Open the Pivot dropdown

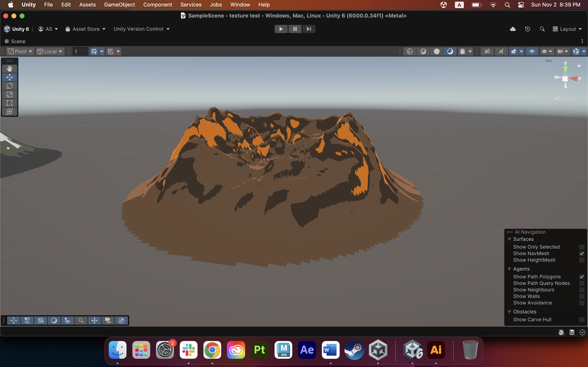point(20,51)
